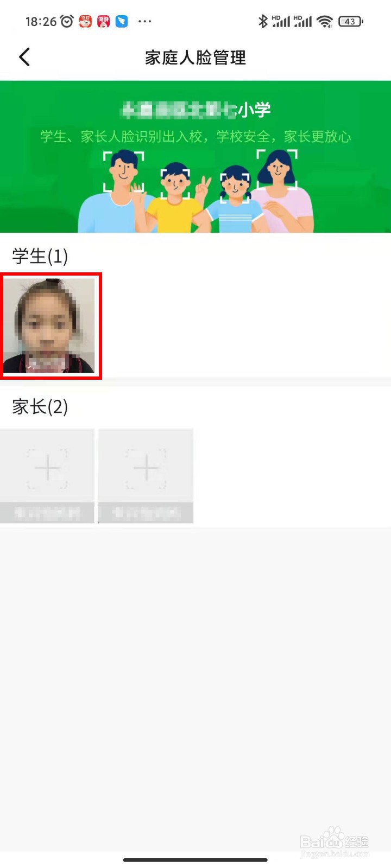Tap the Wi-Fi status icon
This screenshot has width=391, height=868.
[x=325, y=22]
